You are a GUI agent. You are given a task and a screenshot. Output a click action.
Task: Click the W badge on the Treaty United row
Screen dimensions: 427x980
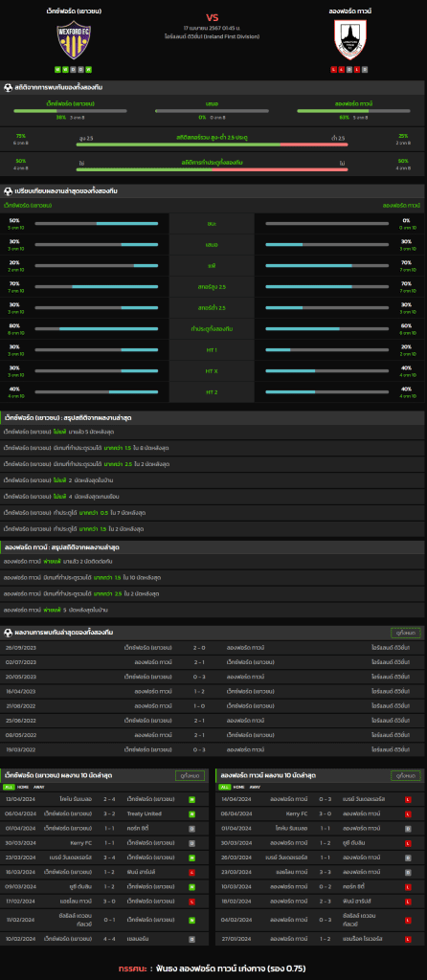[191, 813]
